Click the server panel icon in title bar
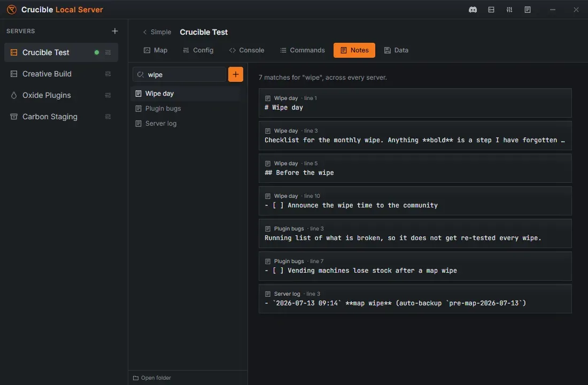Viewport: 588px width, 385px height. pos(491,10)
